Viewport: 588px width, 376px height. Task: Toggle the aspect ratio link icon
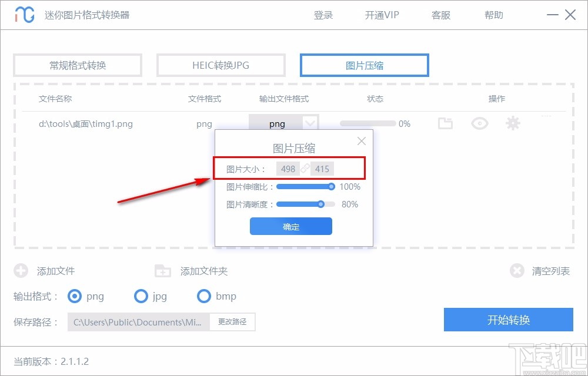[x=305, y=168]
